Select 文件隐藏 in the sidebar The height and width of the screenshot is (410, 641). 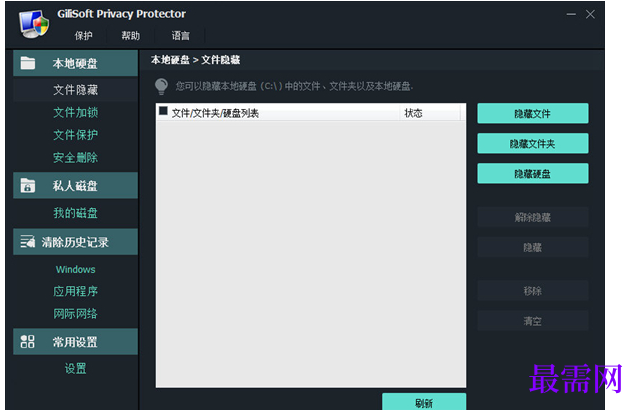(76, 90)
